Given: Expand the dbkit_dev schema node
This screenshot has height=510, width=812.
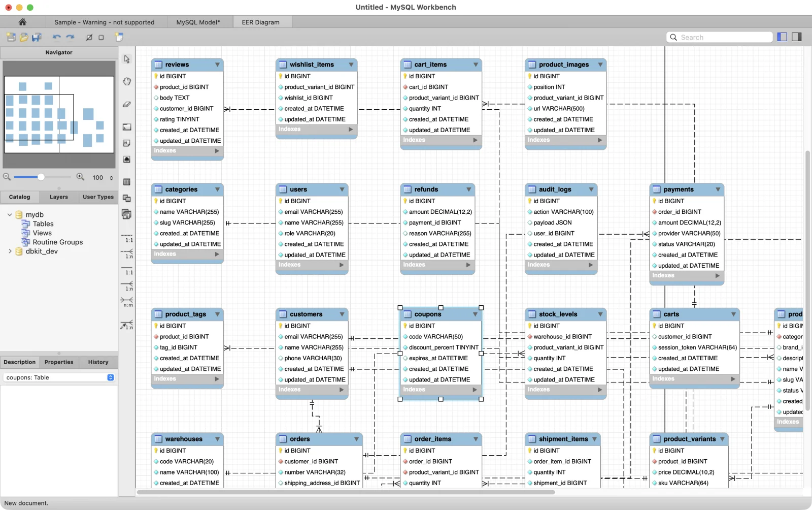Looking at the screenshot, I should 10,251.
